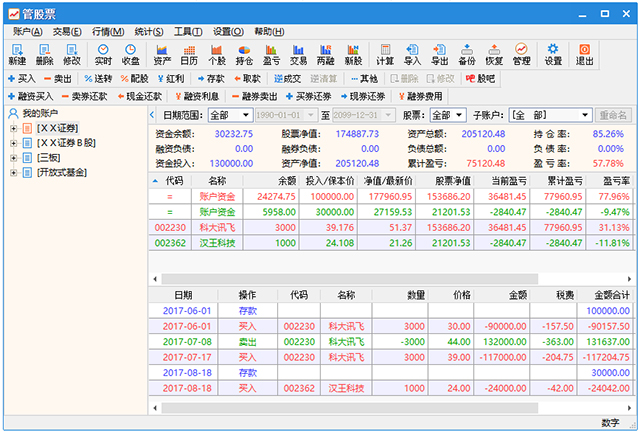Viewport: 640px width, 432px height.
Task: Click the 交易 toolbar chart icon
Action: (x=298, y=55)
